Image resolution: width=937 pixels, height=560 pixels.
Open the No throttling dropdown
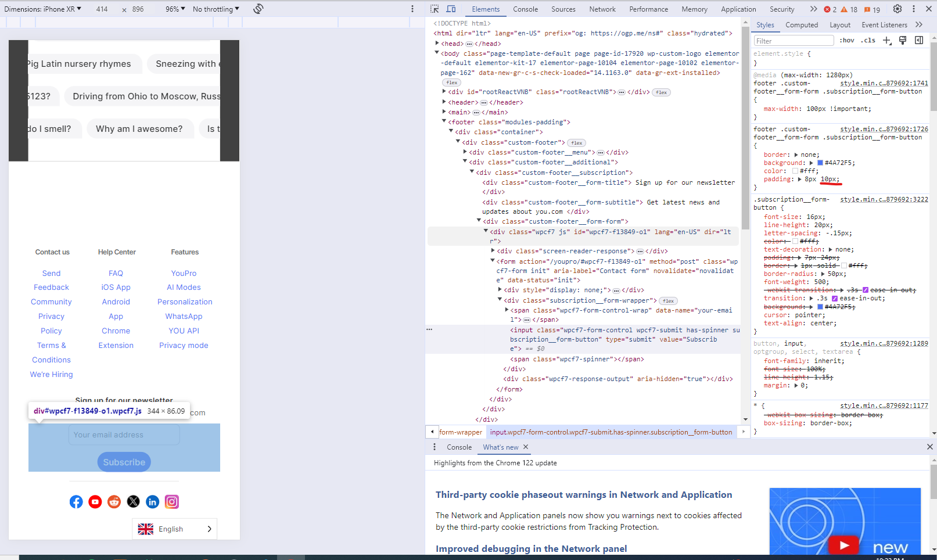[216, 9]
